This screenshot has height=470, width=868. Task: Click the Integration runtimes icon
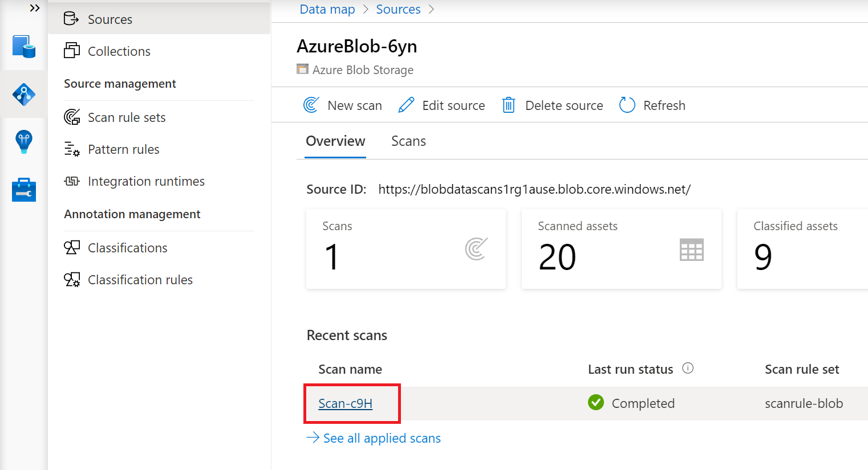click(x=72, y=181)
